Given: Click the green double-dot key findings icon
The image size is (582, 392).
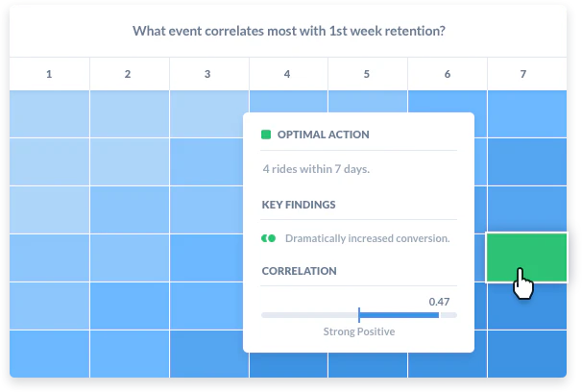Looking at the screenshot, I should pyautogui.click(x=268, y=238).
